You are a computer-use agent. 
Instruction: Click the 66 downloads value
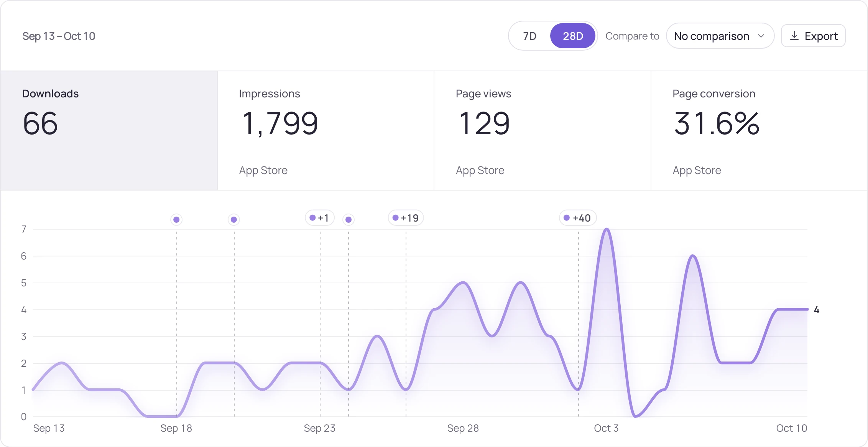[x=40, y=123]
